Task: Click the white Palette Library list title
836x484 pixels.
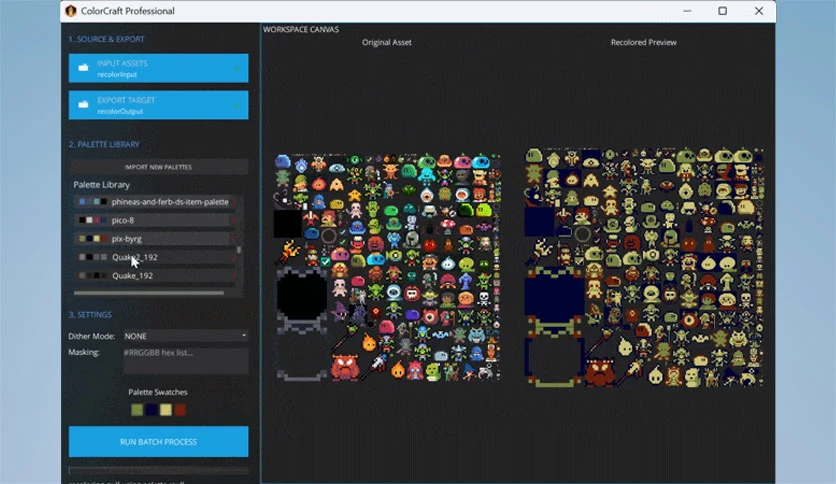Action: (x=101, y=184)
